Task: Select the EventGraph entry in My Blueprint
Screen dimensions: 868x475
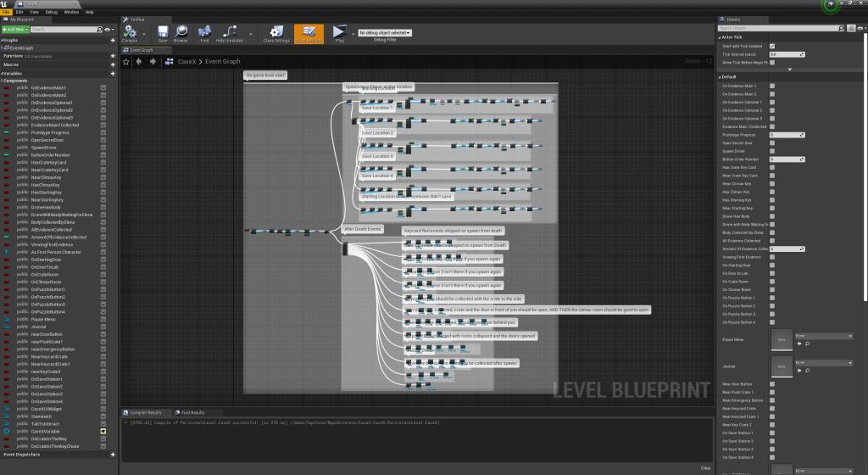Action: pos(21,48)
